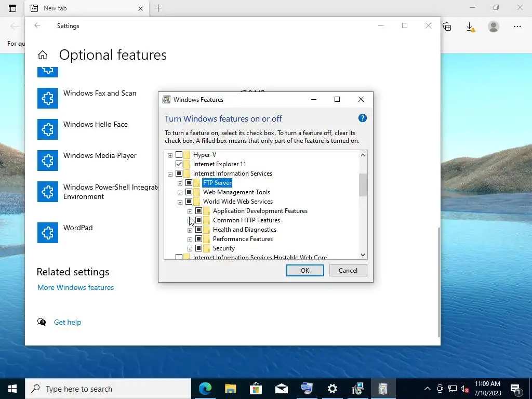Toggle Internet Information Services checkbox
The height and width of the screenshot is (399, 532).
click(x=179, y=174)
